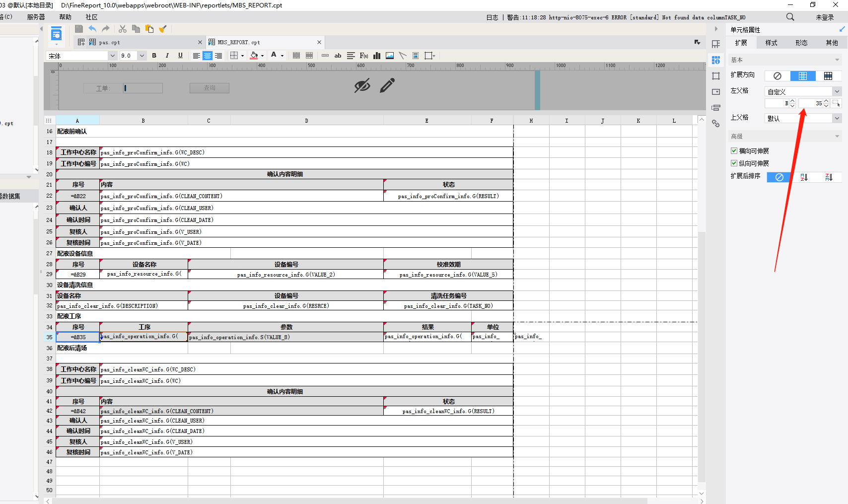Image resolution: width=848 pixels, height=504 pixels.
Task: Toggle italic formatting
Action: pyautogui.click(x=167, y=56)
